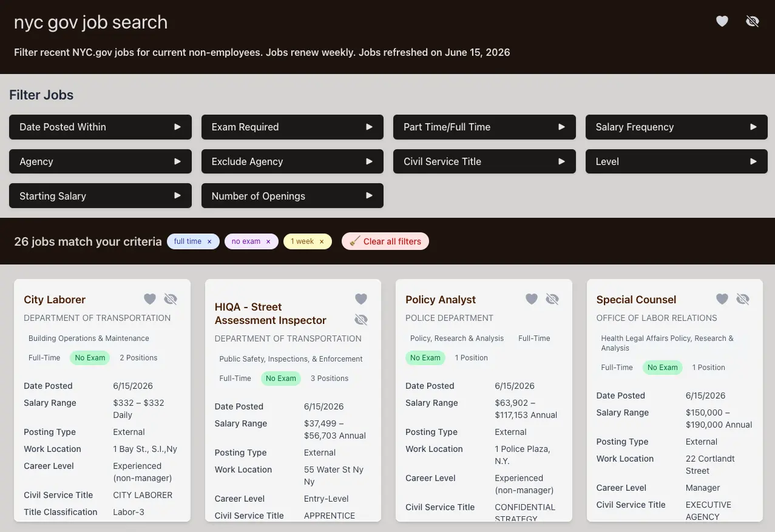Click Clear all filters button
The width and height of the screenshot is (775, 532).
click(x=385, y=241)
